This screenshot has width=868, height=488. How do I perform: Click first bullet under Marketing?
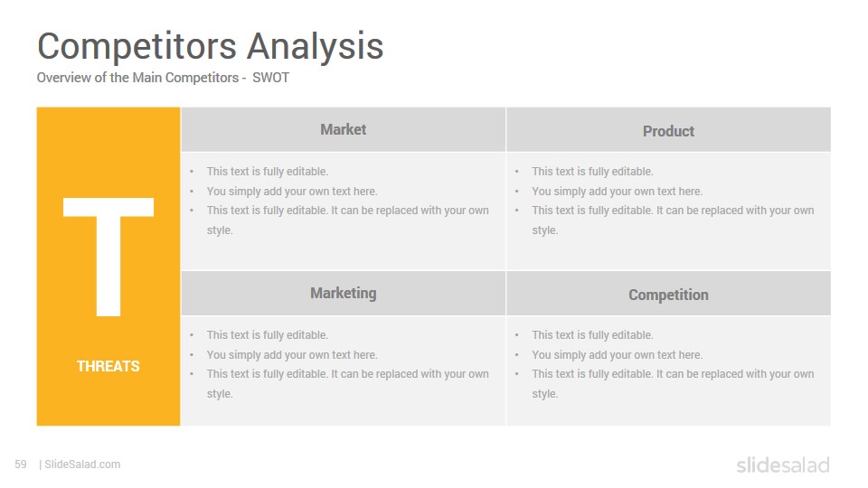tap(268, 335)
